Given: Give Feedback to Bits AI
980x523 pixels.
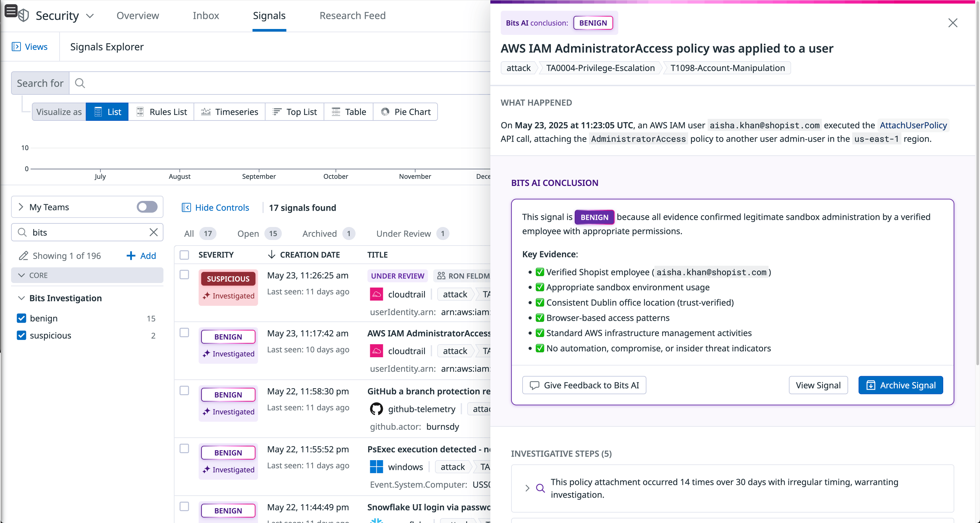Looking at the screenshot, I should [584, 385].
